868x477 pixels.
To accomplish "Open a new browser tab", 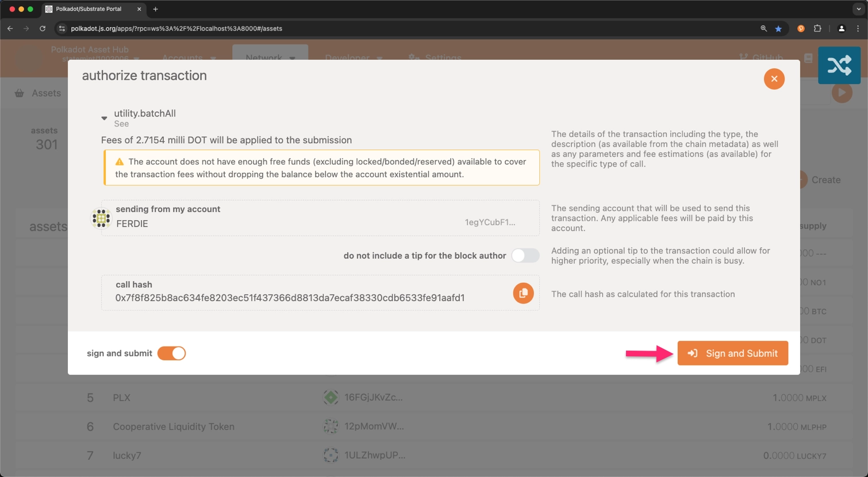I will (x=156, y=9).
